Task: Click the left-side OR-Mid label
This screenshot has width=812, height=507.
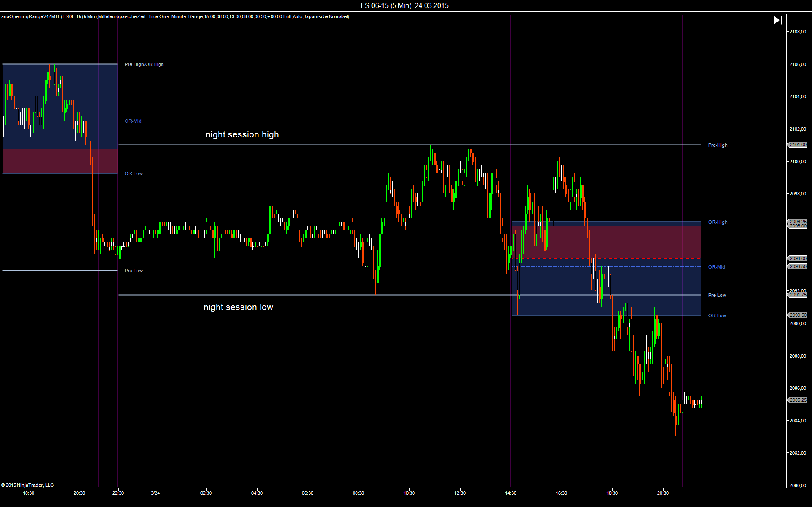Action: pyautogui.click(x=133, y=121)
